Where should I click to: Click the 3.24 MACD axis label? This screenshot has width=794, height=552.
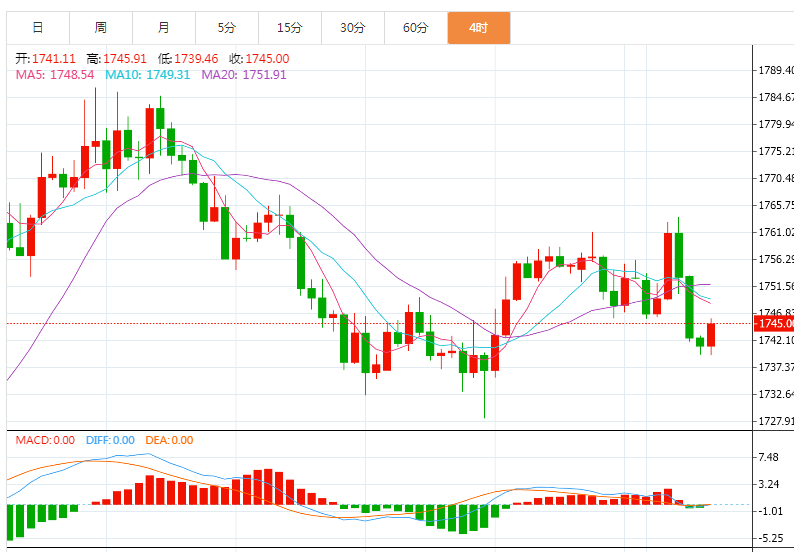coord(768,484)
